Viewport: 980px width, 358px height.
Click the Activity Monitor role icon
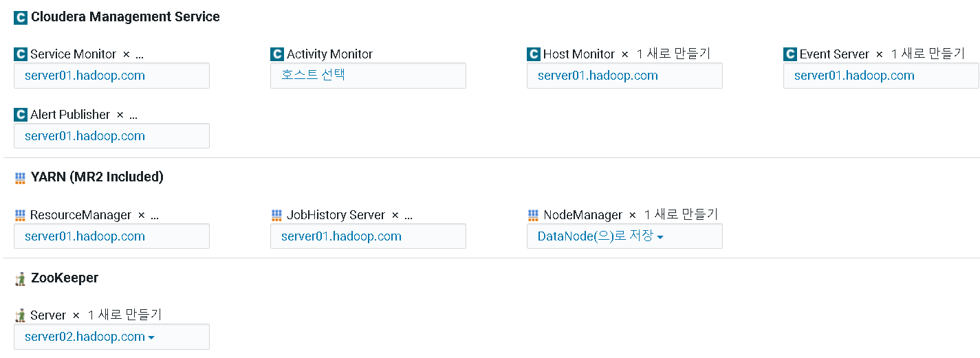(x=277, y=54)
